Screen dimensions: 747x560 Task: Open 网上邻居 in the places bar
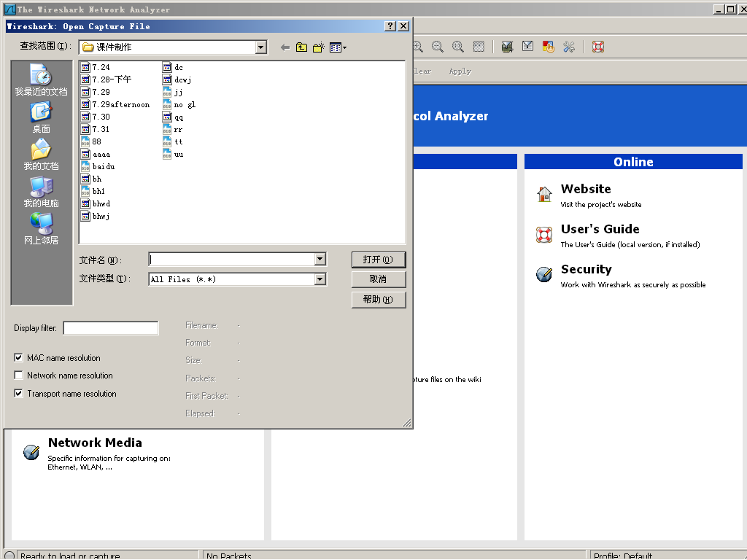point(42,229)
